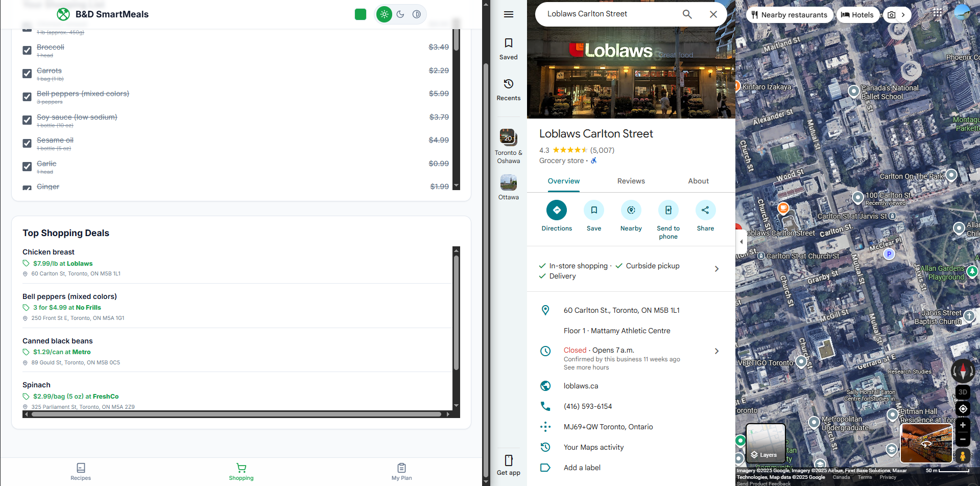Expand the opening hours chevron

point(717,351)
